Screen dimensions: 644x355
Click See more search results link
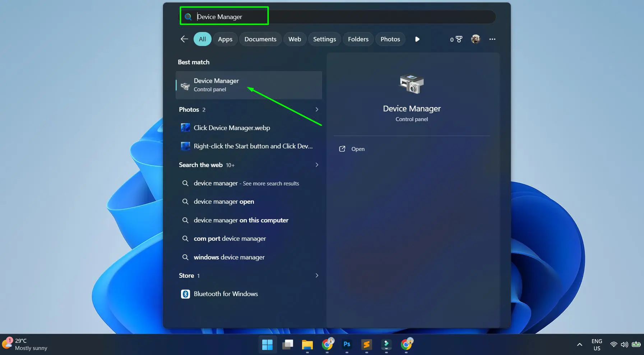click(x=271, y=183)
